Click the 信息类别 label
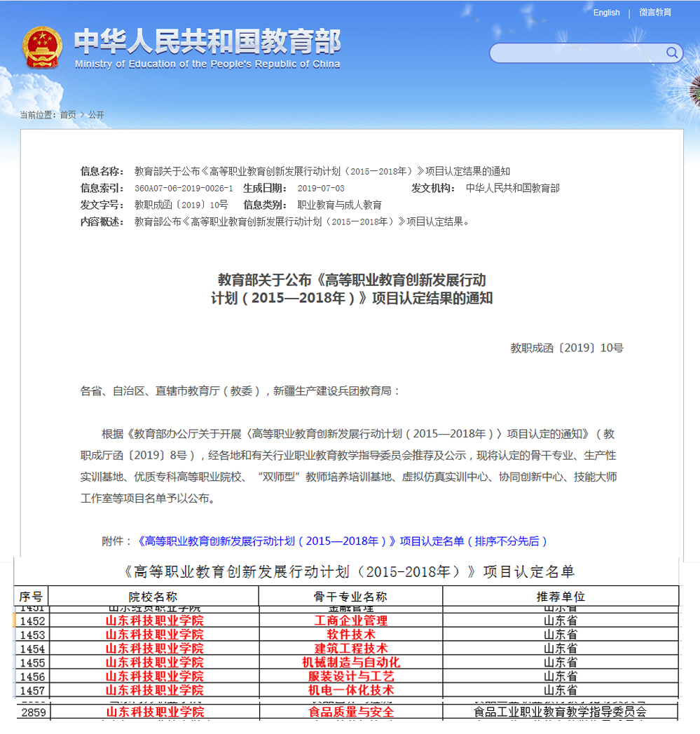This screenshot has width=700, height=734. pos(264,205)
